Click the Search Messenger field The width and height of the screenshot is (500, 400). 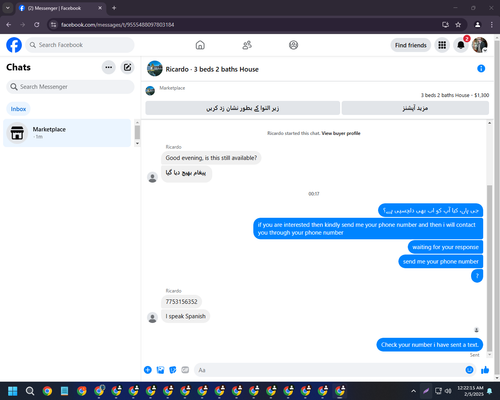point(70,87)
